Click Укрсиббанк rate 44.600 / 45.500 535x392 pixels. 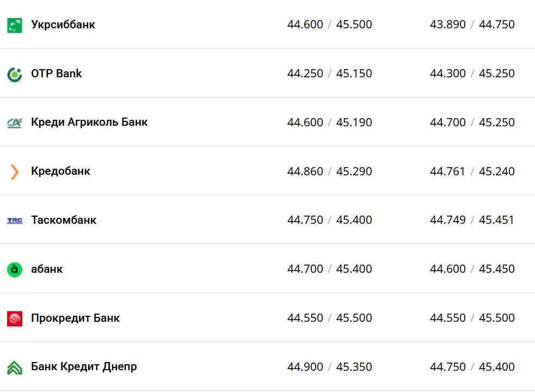click(330, 24)
